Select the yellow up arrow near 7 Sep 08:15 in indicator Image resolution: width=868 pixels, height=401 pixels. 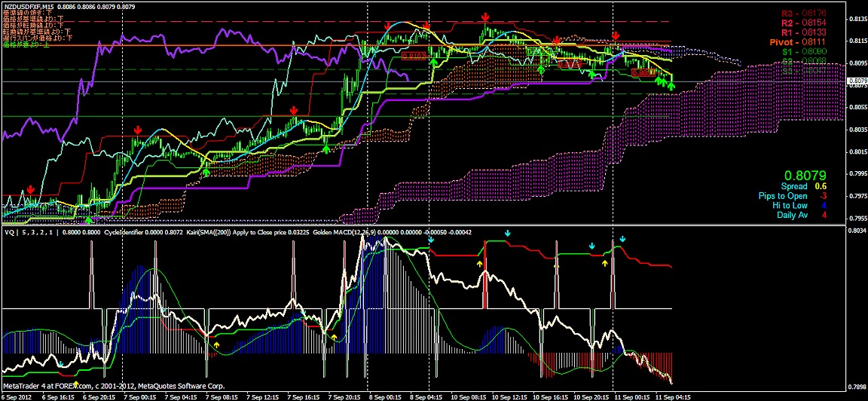point(216,344)
